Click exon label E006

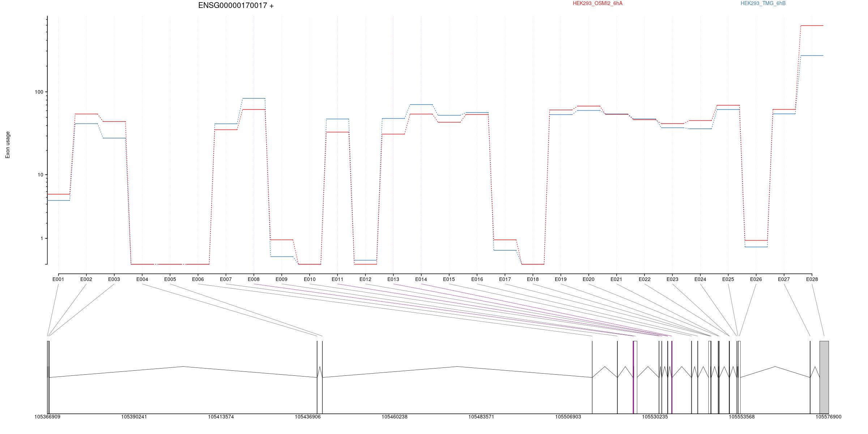pos(198,279)
